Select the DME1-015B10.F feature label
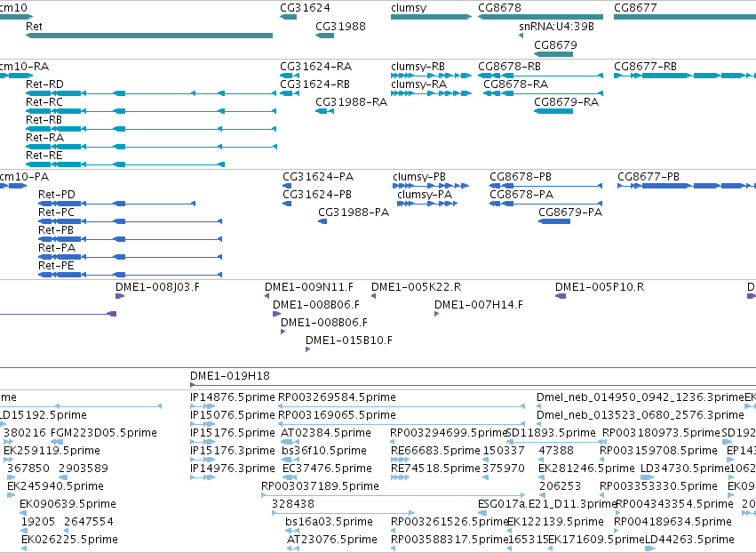Viewport: 756px width, 553px height. [349, 341]
